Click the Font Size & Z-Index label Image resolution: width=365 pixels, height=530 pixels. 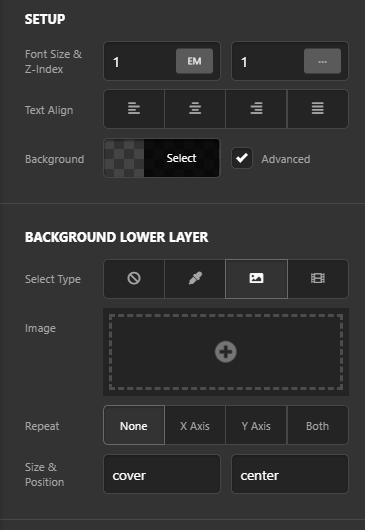click(53, 62)
